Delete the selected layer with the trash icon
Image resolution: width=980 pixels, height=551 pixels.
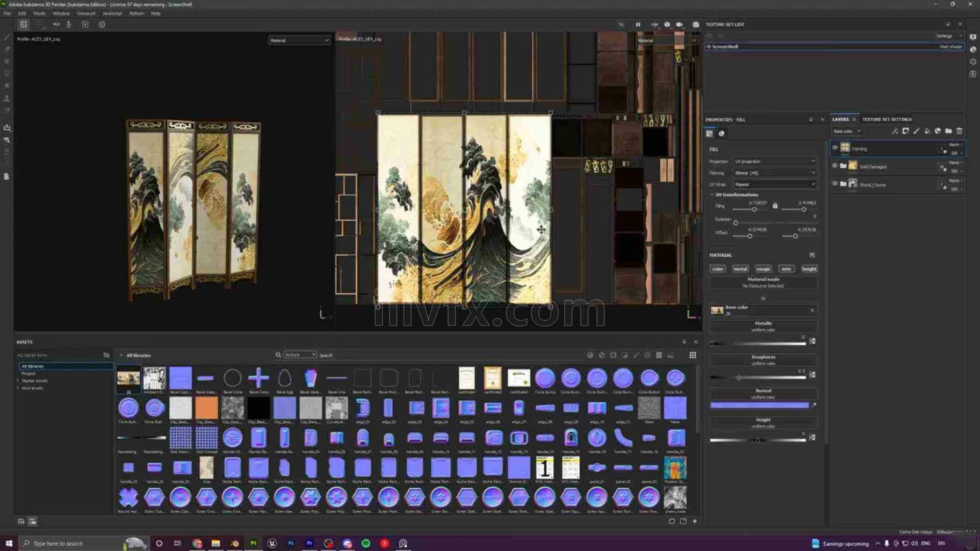pyautogui.click(x=960, y=131)
